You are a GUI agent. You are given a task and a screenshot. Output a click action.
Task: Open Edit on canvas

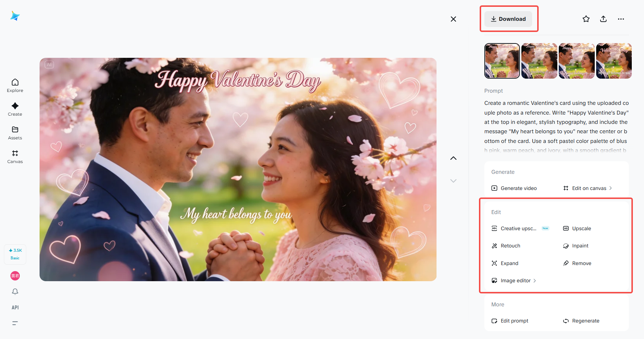point(588,188)
